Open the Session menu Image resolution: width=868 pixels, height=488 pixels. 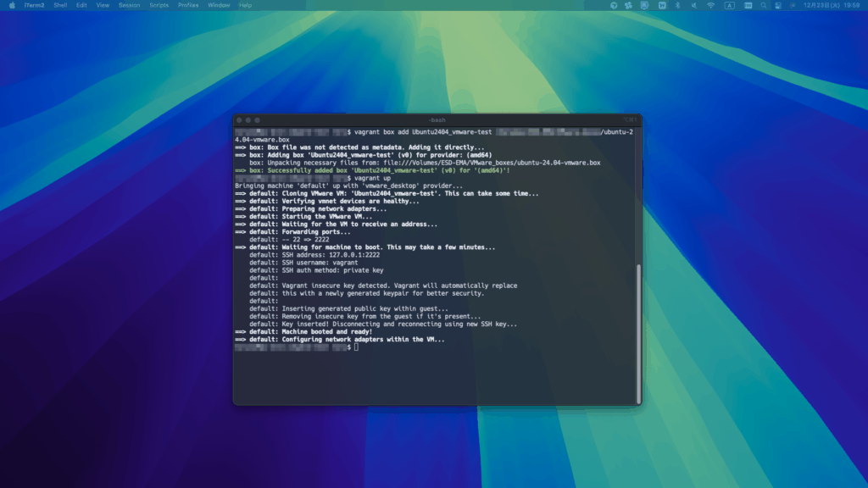[129, 5]
